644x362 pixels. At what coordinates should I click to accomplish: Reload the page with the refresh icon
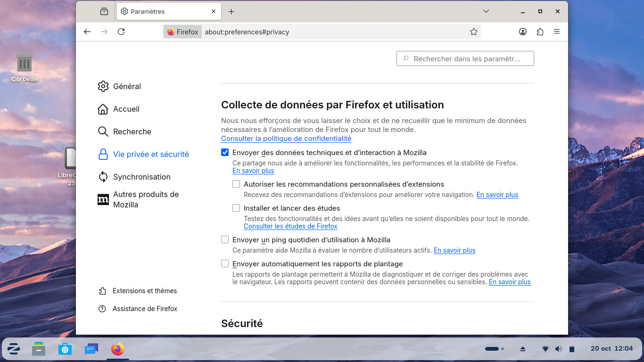pyautogui.click(x=121, y=32)
